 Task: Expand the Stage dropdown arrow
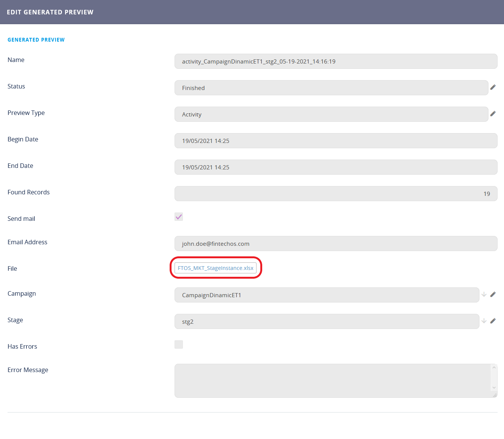coord(484,321)
